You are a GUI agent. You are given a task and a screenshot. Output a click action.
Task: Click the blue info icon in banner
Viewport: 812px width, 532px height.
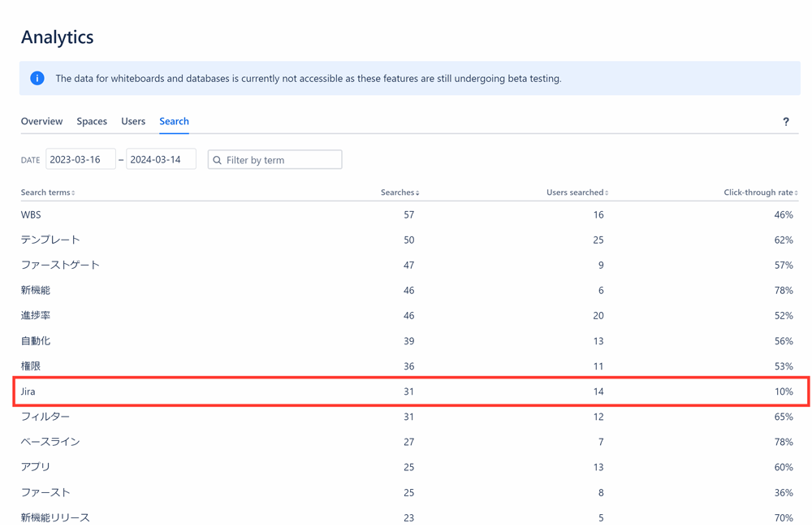tap(37, 78)
